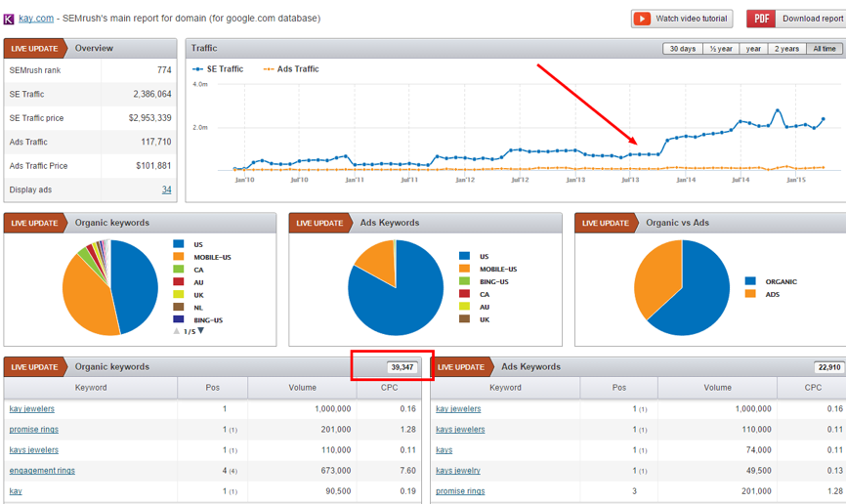Toggle SE Traffic legend series
The image size is (846, 504).
coord(218,69)
